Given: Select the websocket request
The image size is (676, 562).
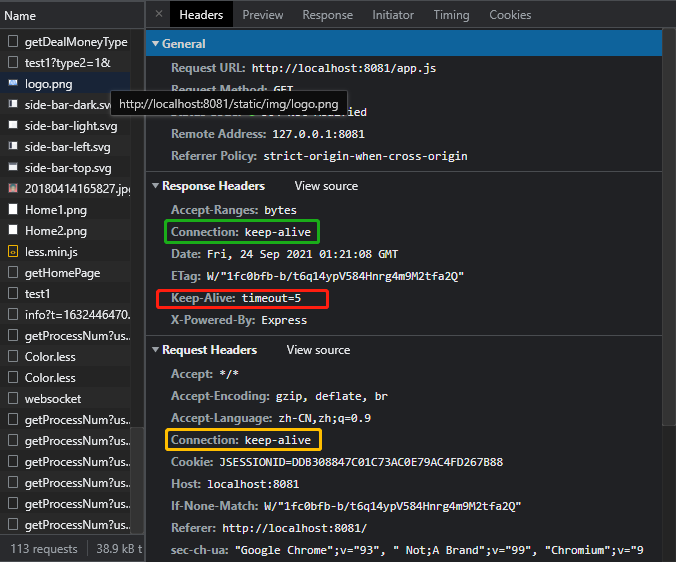Looking at the screenshot, I should click(65, 399).
